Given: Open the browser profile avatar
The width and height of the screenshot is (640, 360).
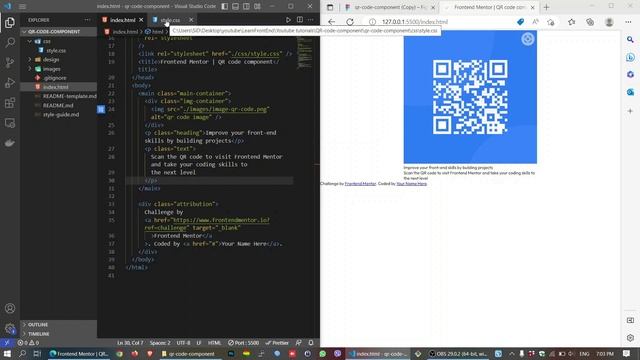Looking at the screenshot, I should [609, 22].
